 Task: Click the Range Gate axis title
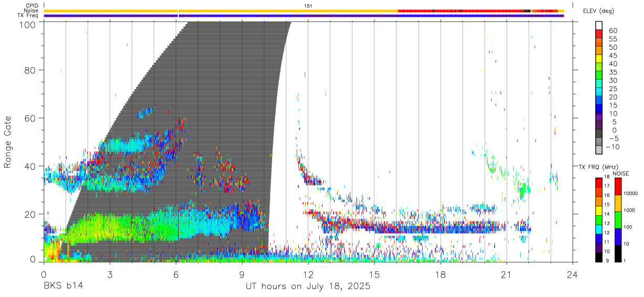pyautogui.click(x=8, y=142)
